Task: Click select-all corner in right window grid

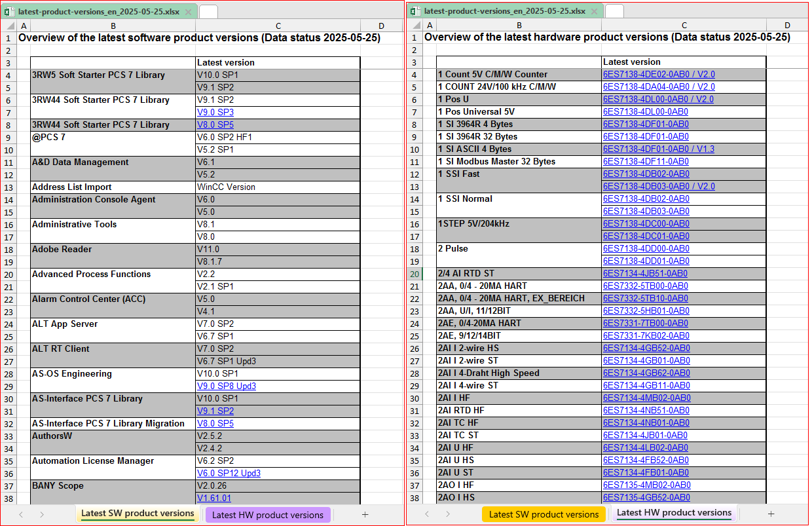Action: (x=414, y=26)
